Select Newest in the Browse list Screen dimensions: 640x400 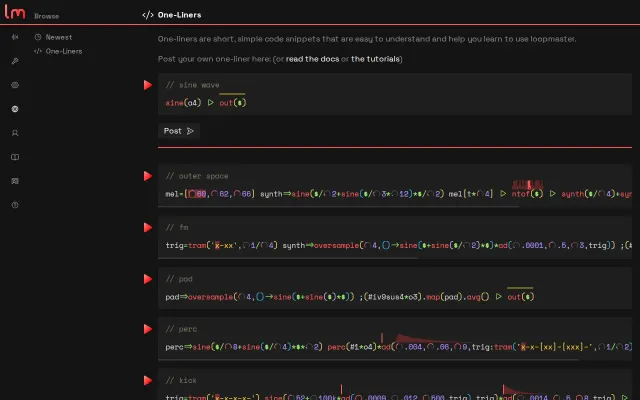click(x=53, y=37)
